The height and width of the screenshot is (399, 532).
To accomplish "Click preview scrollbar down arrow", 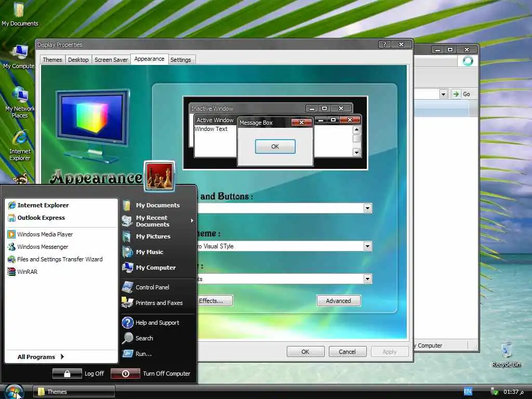I will click(356, 152).
